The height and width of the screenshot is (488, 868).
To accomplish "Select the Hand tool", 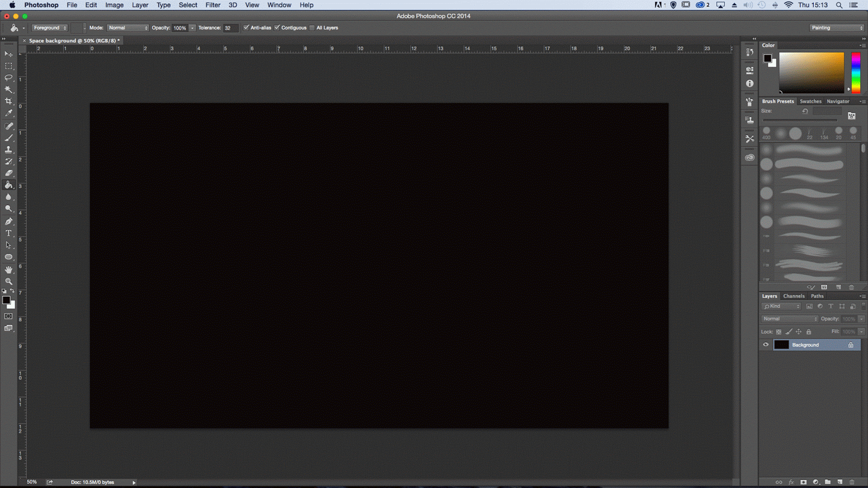I will pyautogui.click(x=9, y=269).
